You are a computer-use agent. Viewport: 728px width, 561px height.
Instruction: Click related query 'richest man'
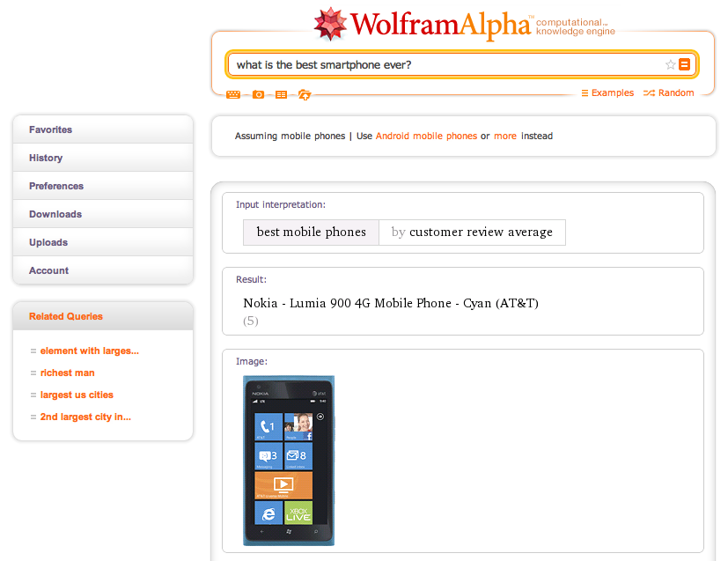click(x=67, y=373)
